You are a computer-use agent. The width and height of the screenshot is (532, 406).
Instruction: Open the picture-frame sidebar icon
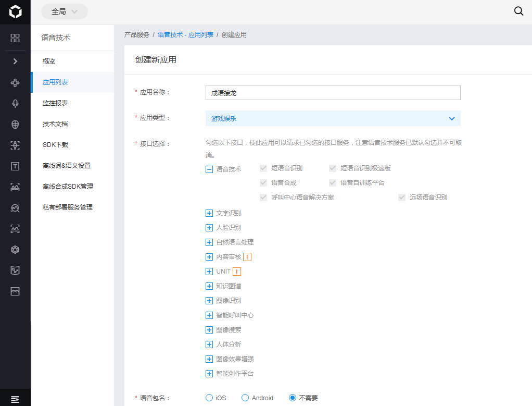(x=15, y=291)
